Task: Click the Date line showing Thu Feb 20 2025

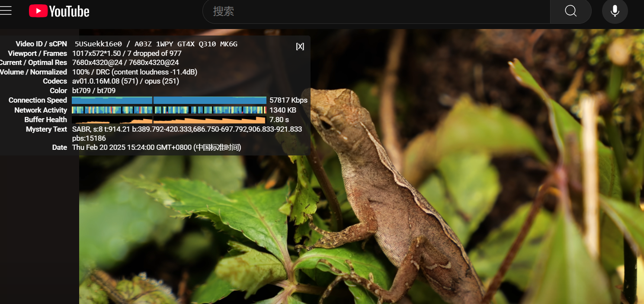Action: 156,147
